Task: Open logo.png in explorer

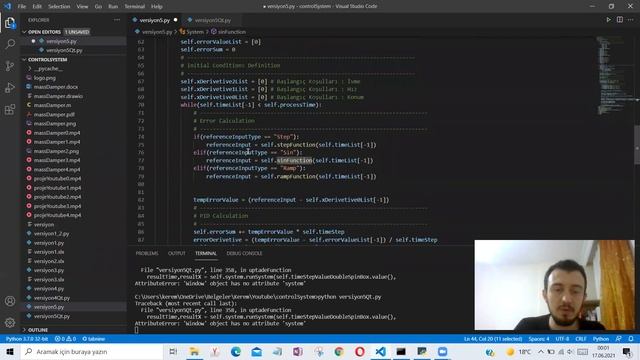Action: 45,78
